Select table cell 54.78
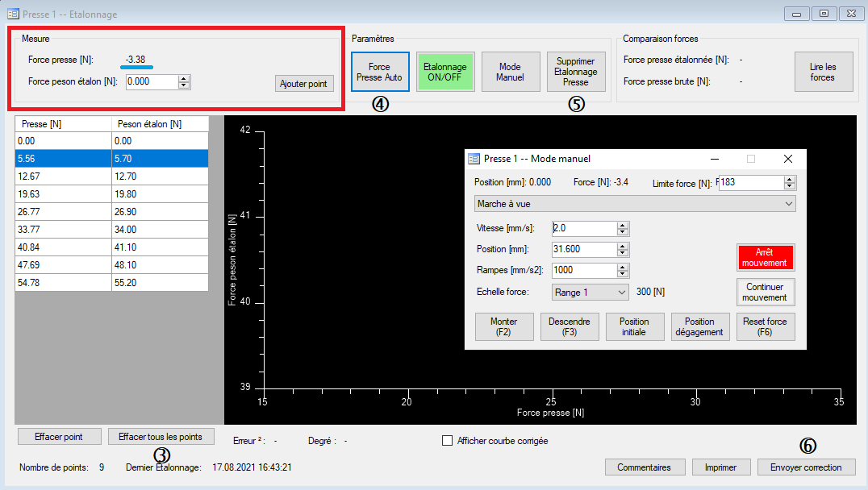The width and height of the screenshot is (868, 490). 63,283
